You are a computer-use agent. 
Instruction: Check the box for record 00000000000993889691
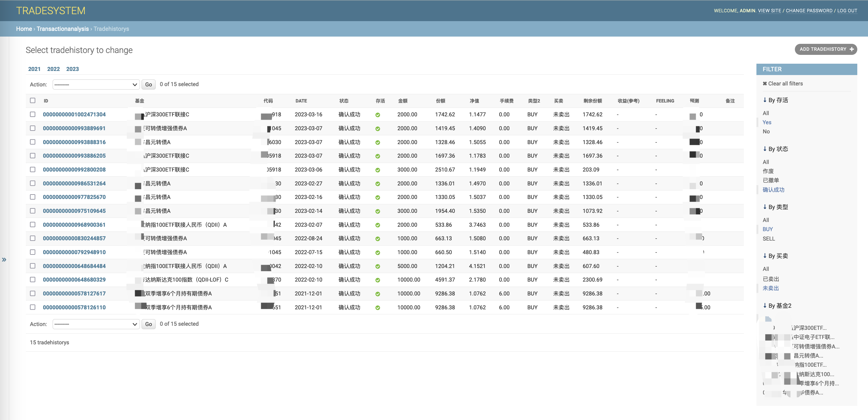[x=32, y=128]
